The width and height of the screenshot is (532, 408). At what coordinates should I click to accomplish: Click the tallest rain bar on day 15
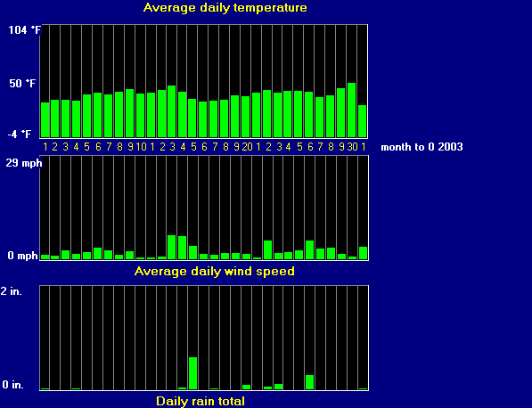coord(192,373)
